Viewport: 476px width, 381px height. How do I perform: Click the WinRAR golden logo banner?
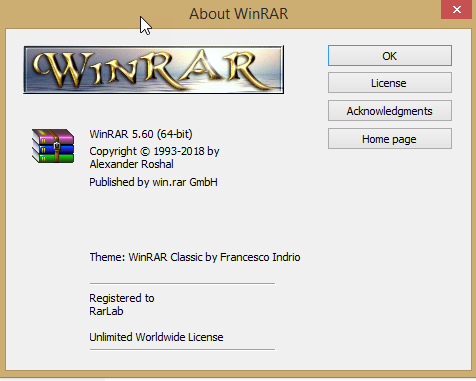[x=154, y=70]
